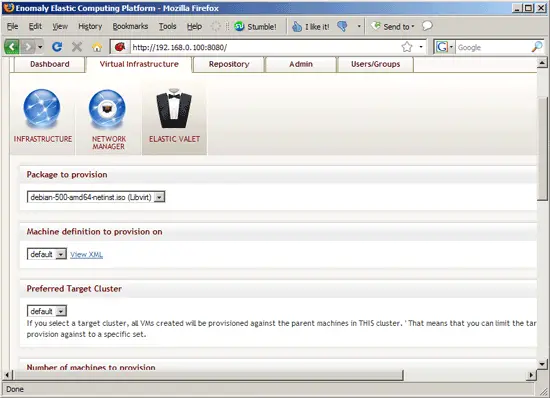The width and height of the screenshot is (550, 398).
Task: Click the View XML link
Action: pos(86,255)
